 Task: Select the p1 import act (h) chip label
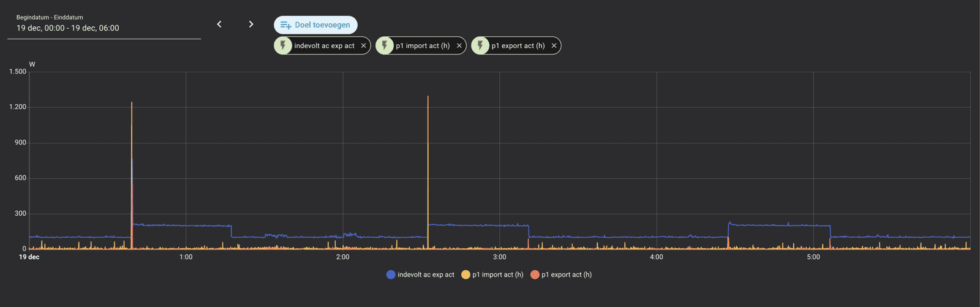[423, 46]
